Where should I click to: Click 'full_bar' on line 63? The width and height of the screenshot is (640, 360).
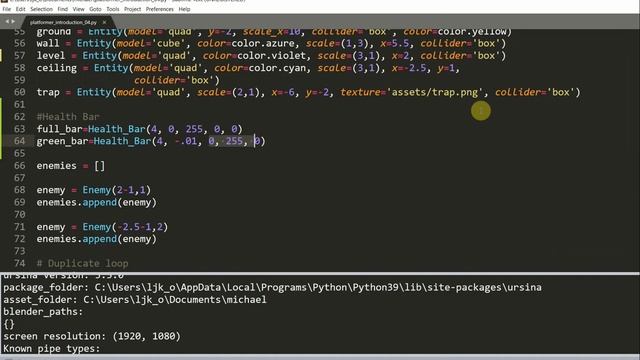(59, 129)
